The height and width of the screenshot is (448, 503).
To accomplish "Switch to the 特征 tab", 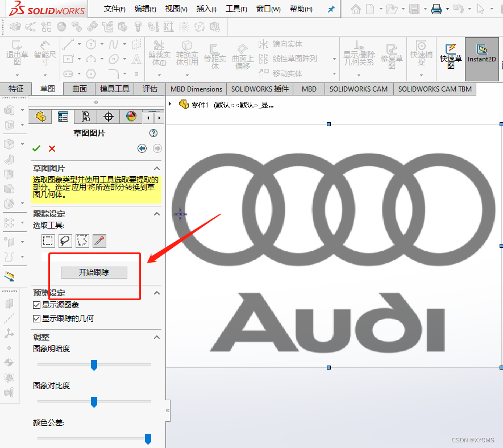I will (16, 89).
